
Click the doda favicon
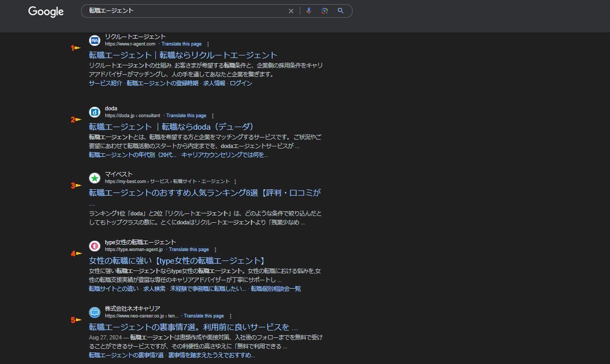coord(95,112)
